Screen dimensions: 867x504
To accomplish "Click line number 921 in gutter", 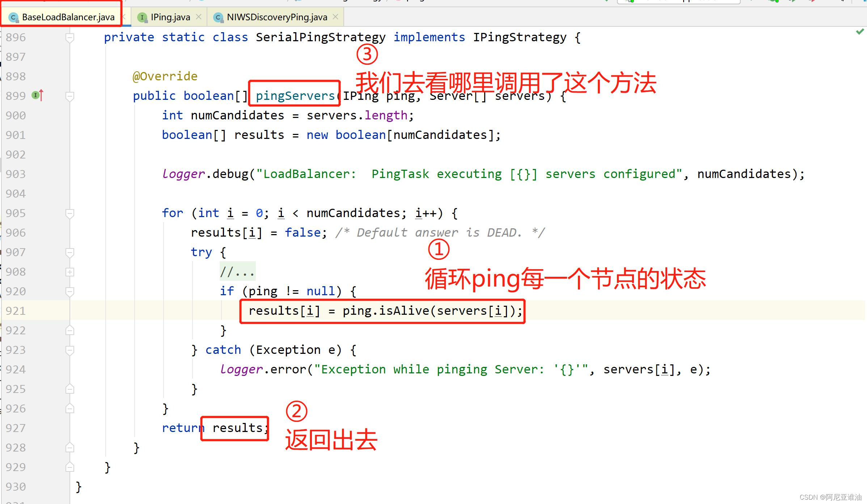I will point(16,311).
